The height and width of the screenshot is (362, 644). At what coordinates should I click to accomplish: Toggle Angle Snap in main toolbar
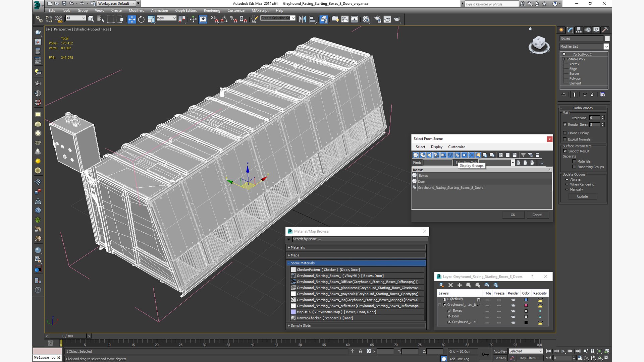click(224, 19)
